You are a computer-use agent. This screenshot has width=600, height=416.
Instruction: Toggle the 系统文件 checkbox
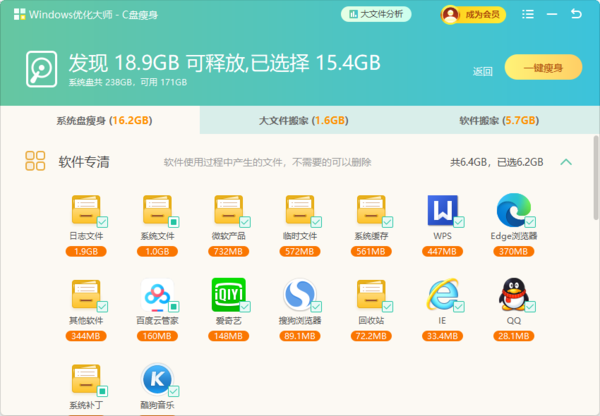tap(173, 221)
